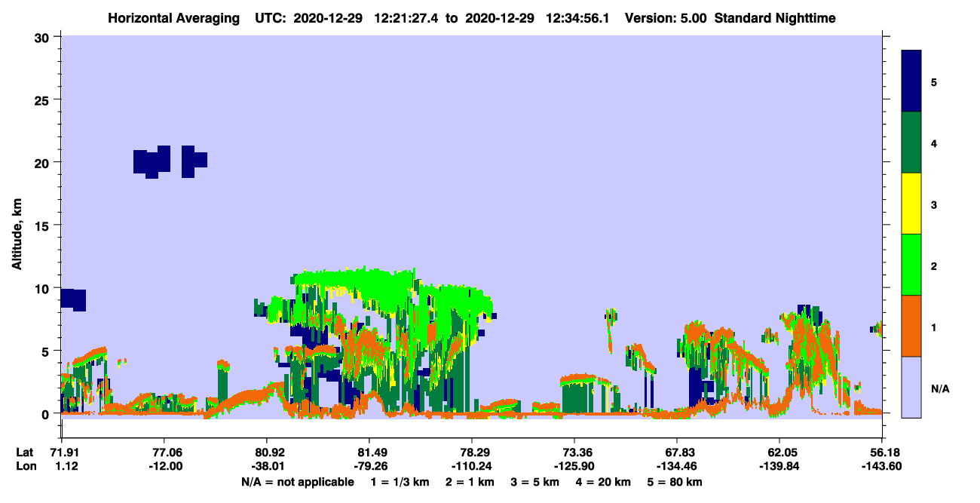Click the bright green level 2 legend swatch

911,265
